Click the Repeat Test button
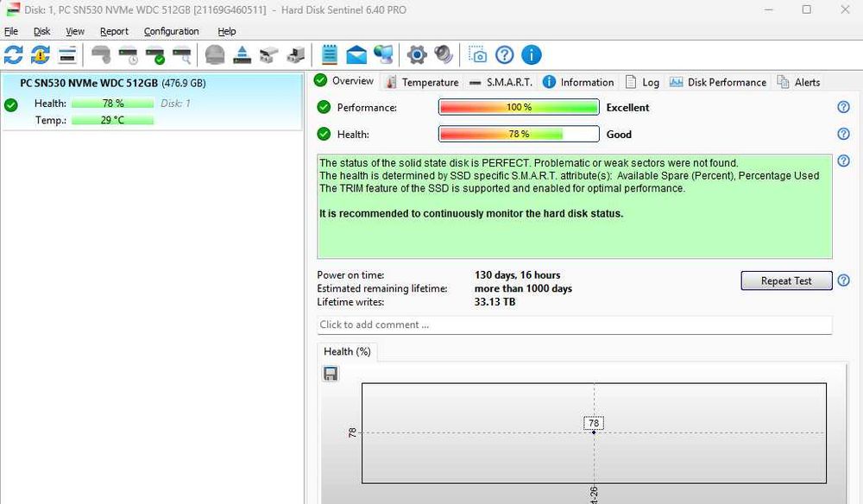Viewport: 863px width, 504px height. pos(786,280)
